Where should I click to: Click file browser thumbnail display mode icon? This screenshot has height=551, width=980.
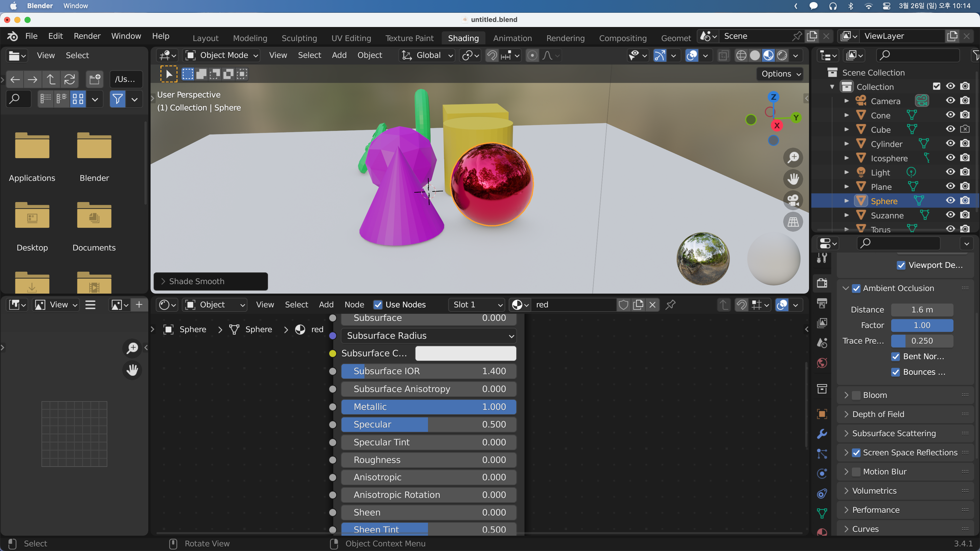pos(78,99)
